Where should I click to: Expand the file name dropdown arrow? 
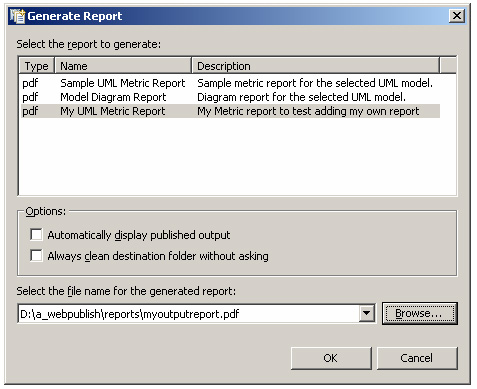click(x=366, y=313)
